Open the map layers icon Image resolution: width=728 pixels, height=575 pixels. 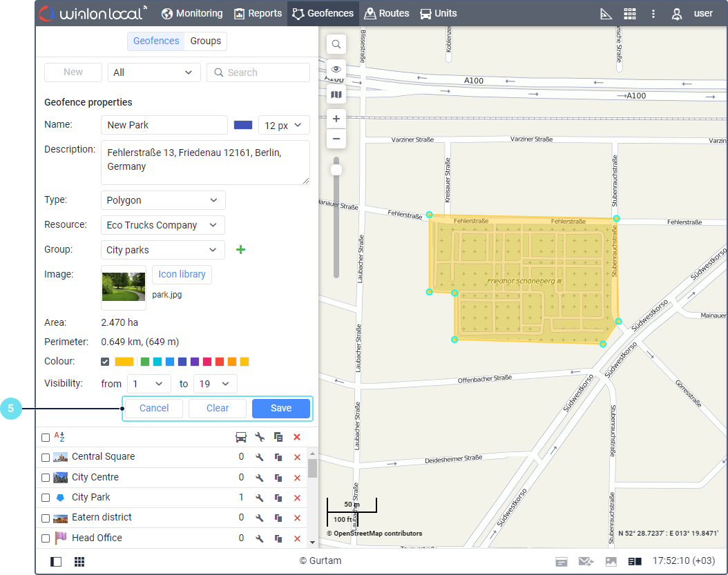336,95
